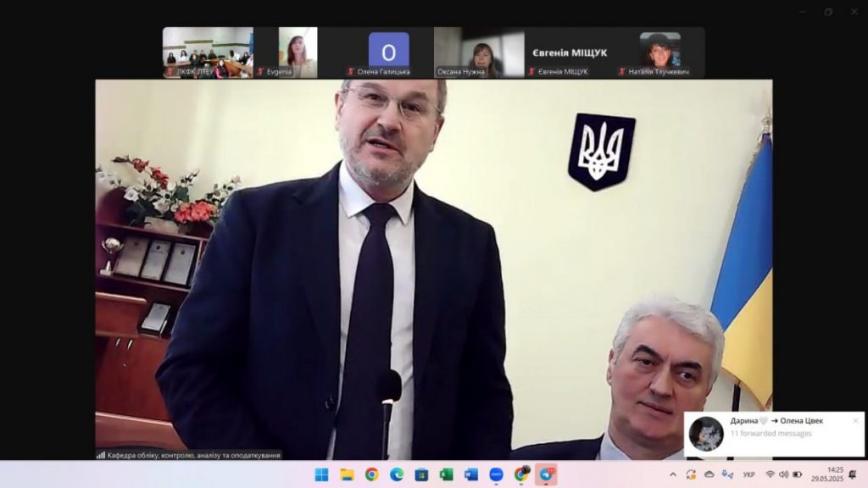Switch to Excel in the taskbar
The image size is (868, 488).
click(447, 474)
